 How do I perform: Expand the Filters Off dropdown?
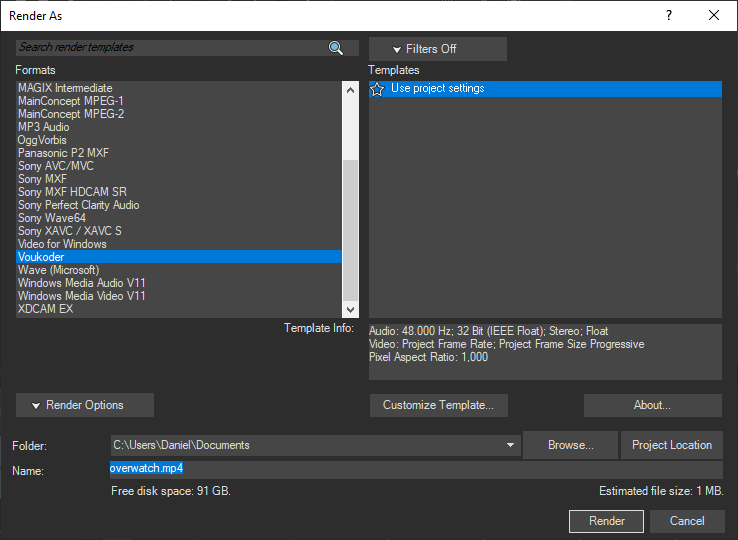pos(437,49)
